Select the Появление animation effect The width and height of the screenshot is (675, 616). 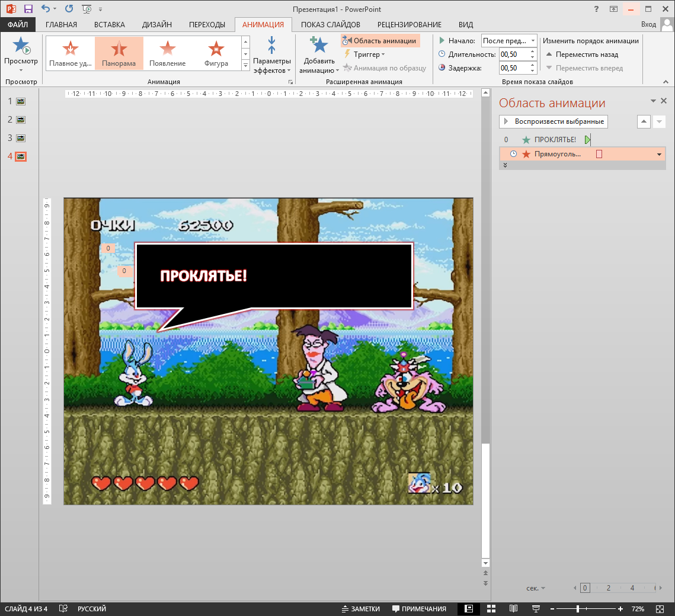point(168,53)
